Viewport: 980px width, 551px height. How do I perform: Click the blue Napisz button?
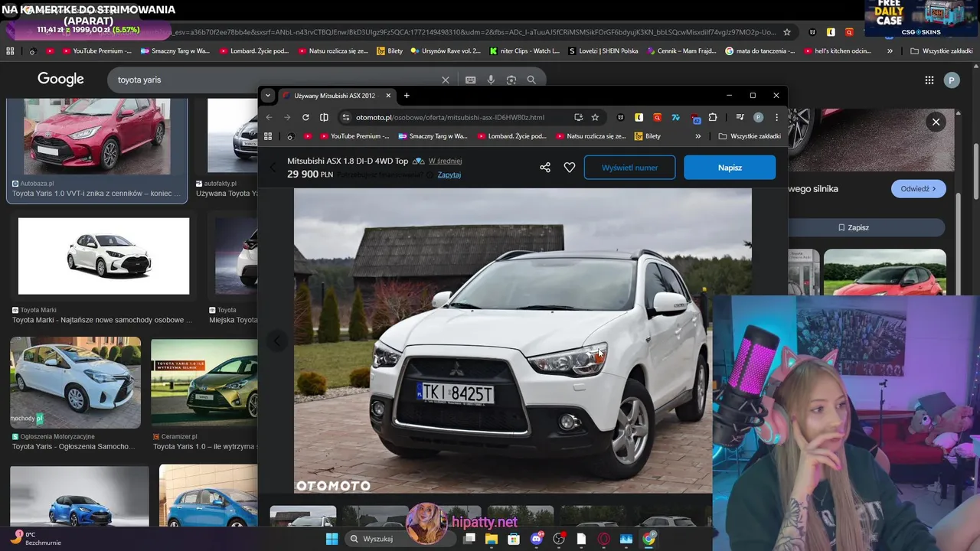730,167
